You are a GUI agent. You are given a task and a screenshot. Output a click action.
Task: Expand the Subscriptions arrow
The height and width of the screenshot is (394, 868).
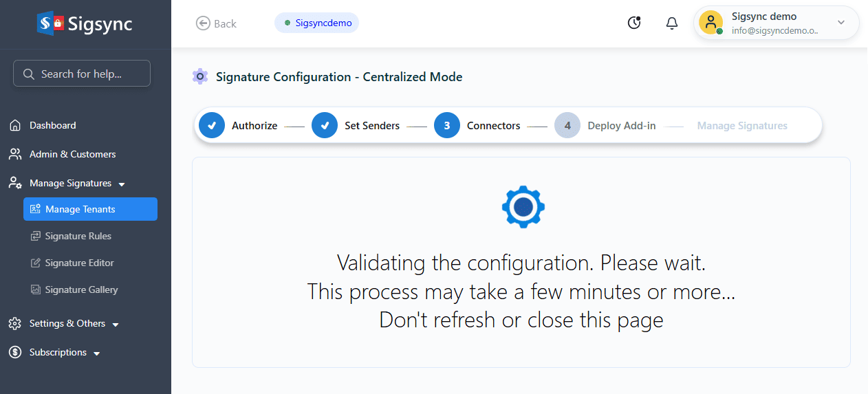coord(97,353)
